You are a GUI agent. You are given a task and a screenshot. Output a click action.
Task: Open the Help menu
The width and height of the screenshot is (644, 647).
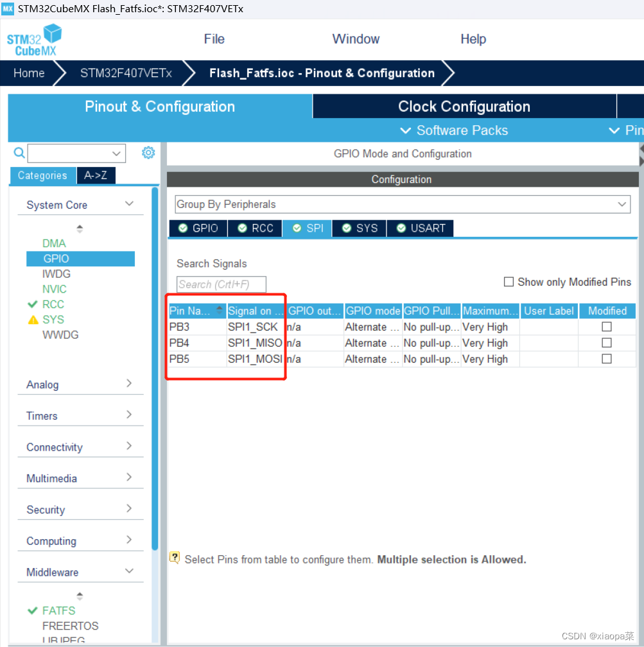(473, 39)
